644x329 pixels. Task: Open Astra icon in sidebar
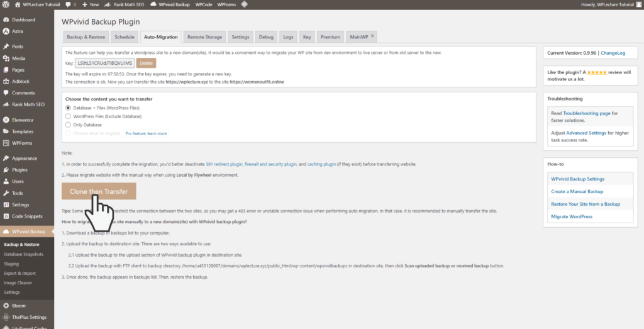tap(6, 31)
